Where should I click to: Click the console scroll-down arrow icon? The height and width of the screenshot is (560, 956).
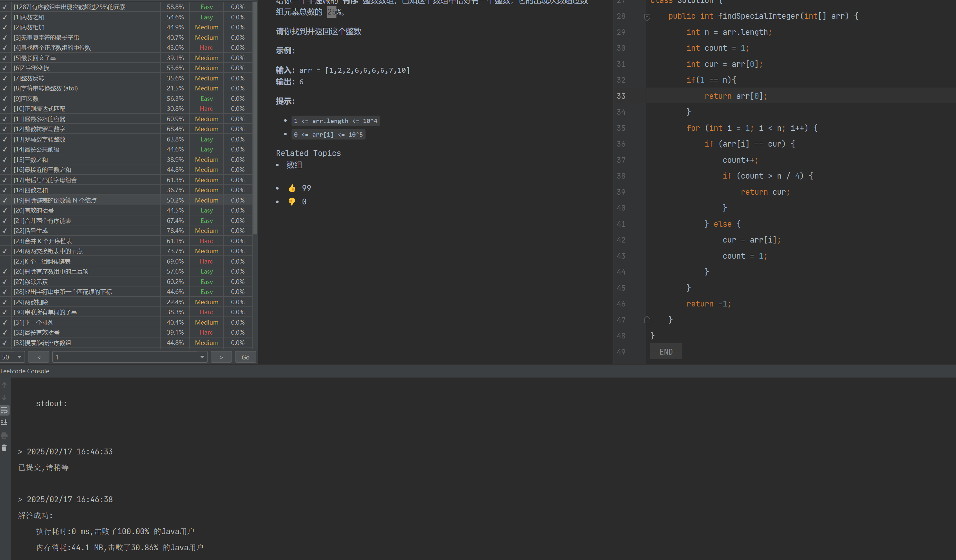pyautogui.click(x=5, y=397)
